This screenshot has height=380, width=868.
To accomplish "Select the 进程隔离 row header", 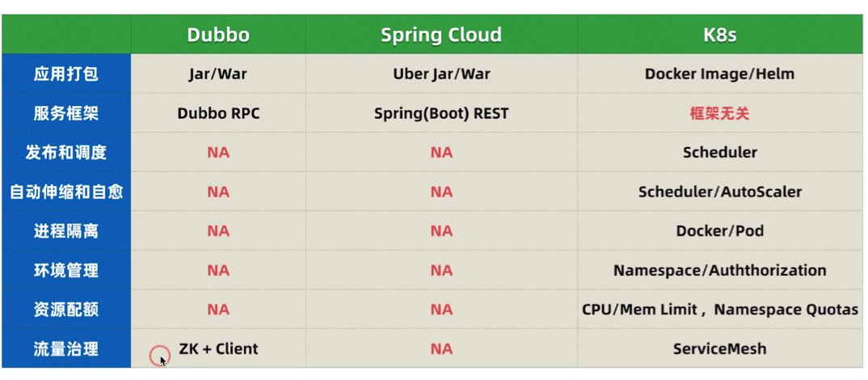I will coord(66,231).
